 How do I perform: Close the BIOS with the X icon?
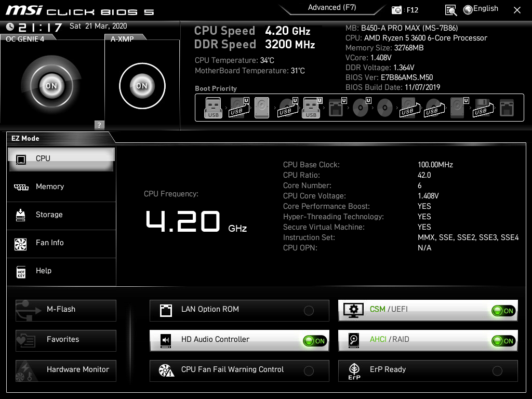point(517,10)
